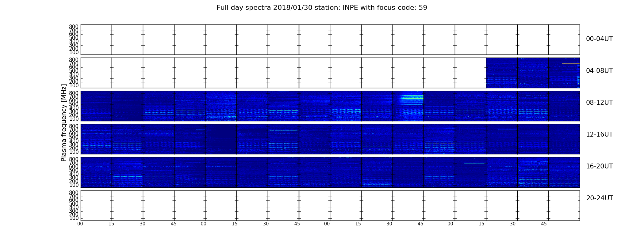644x245 pixels.
Task: Select the '20-24UT' row label
Action: (x=600, y=198)
